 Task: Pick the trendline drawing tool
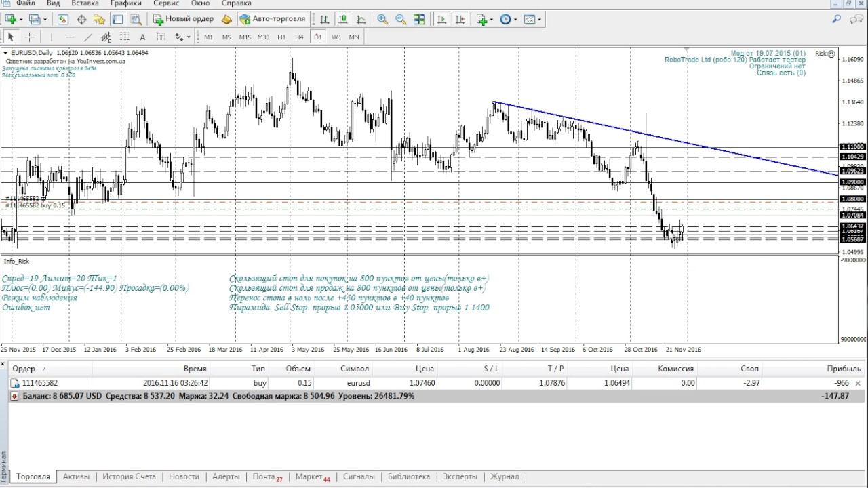tap(88, 37)
